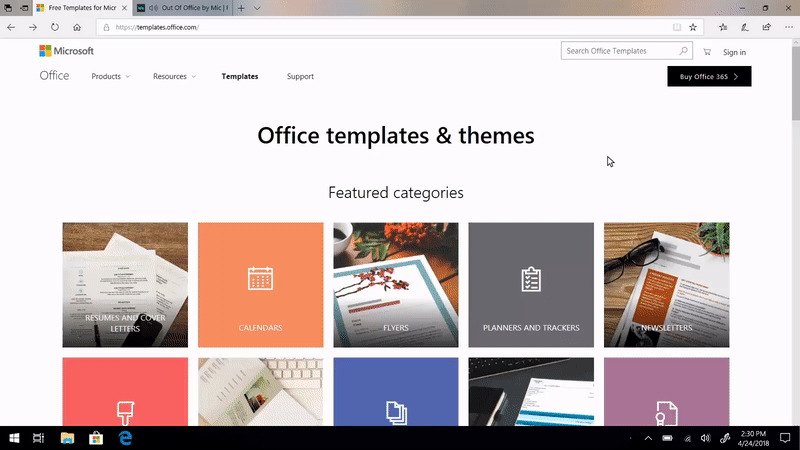
Task: Click the reading view icon in address bar
Action: 677,27
